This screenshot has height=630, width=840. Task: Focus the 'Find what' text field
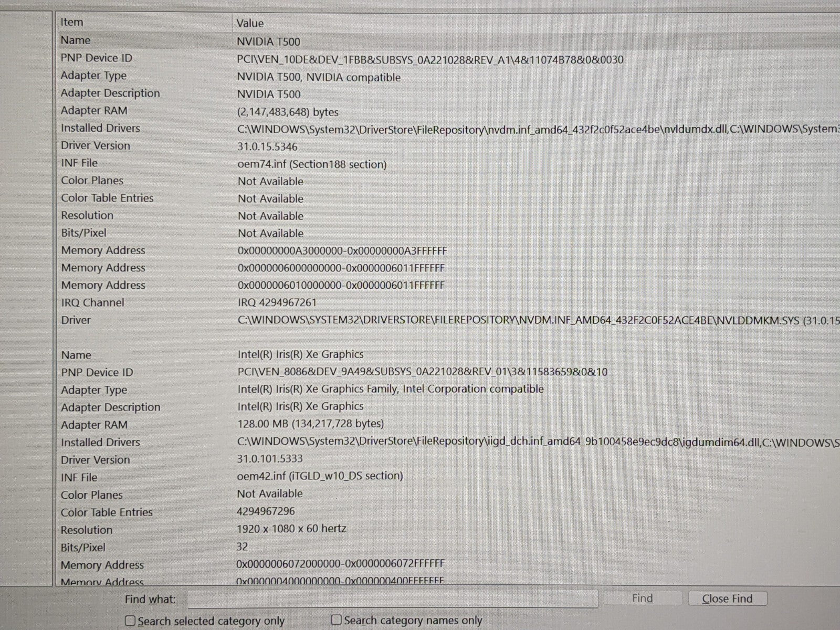393,599
